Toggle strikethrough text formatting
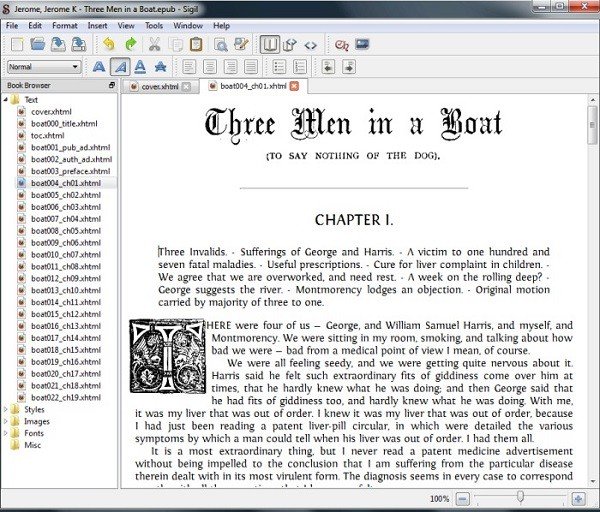This screenshot has width=600, height=512. coord(161,67)
